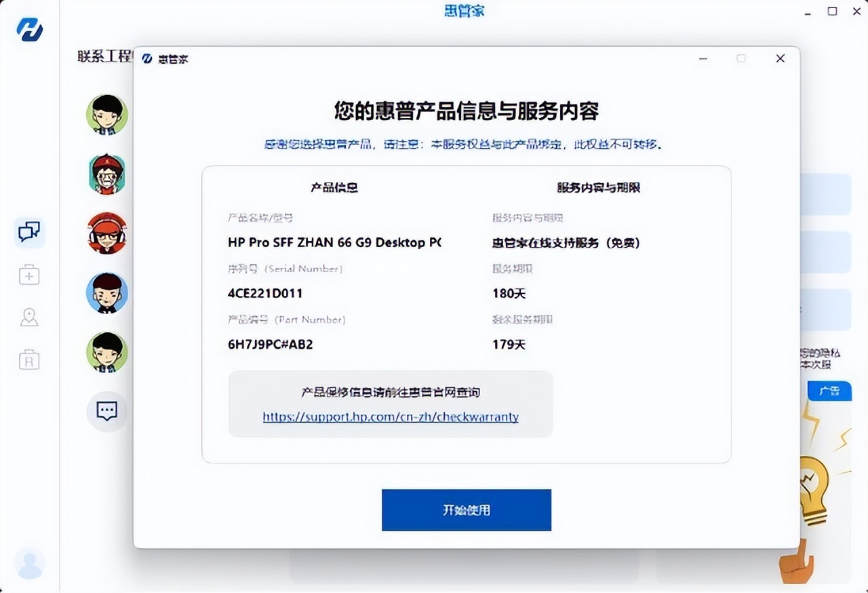Select the last green-background engineer avatar
Viewport: 868px width, 593px height.
[x=107, y=352]
